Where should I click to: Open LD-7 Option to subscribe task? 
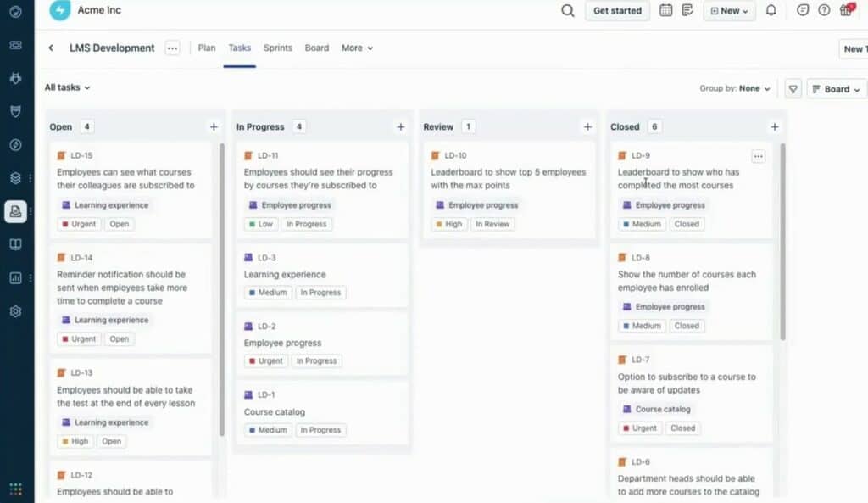pyautogui.click(x=687, y=383)
